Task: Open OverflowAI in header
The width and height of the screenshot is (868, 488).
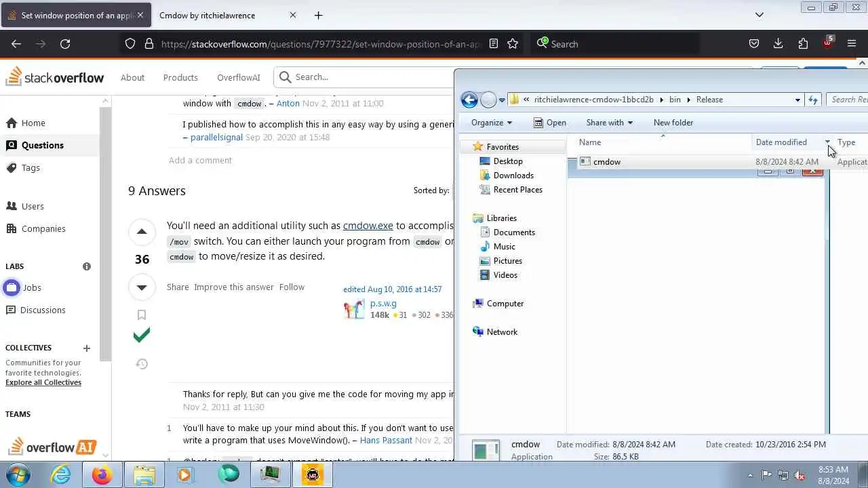Action: point(239,77)
